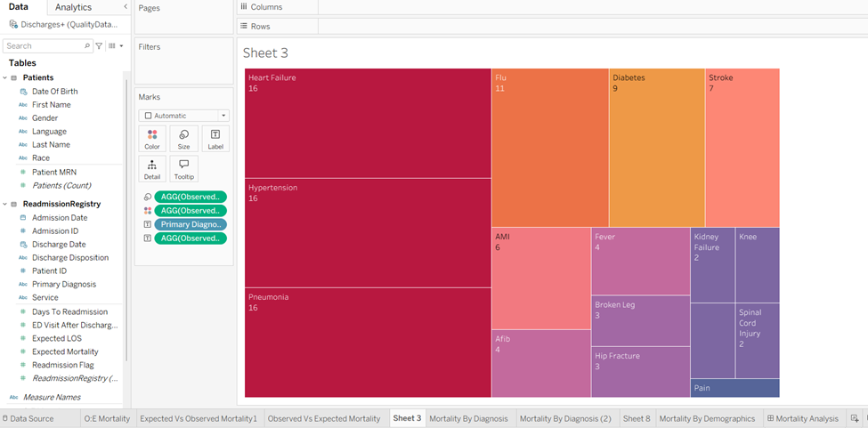
Task: Click the first AGG(Observed..) pill
Action: (191, 197)
